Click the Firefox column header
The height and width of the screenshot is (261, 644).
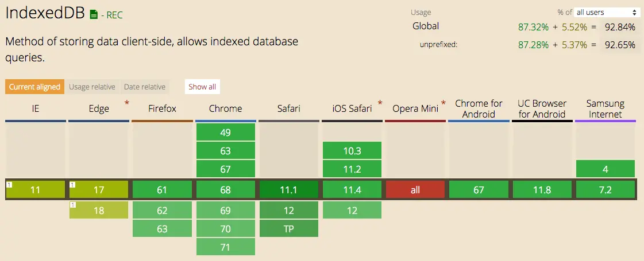tap(162, 109)
